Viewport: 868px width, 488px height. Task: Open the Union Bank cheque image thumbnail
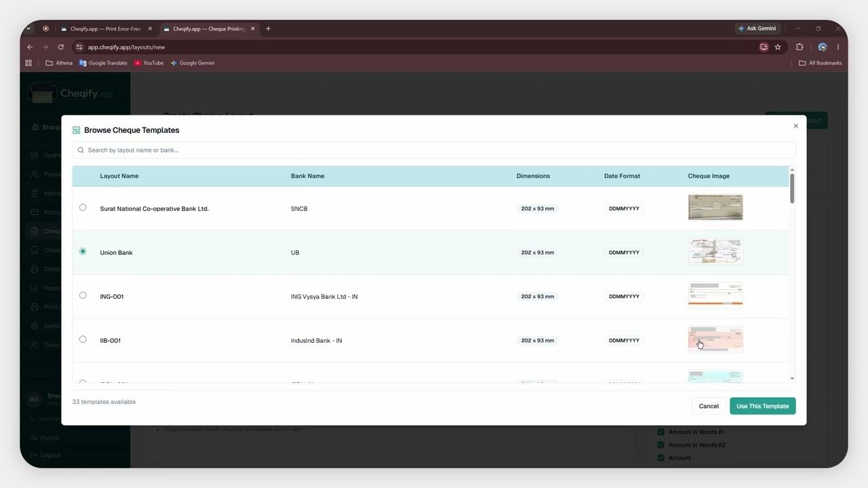point(715,251)
